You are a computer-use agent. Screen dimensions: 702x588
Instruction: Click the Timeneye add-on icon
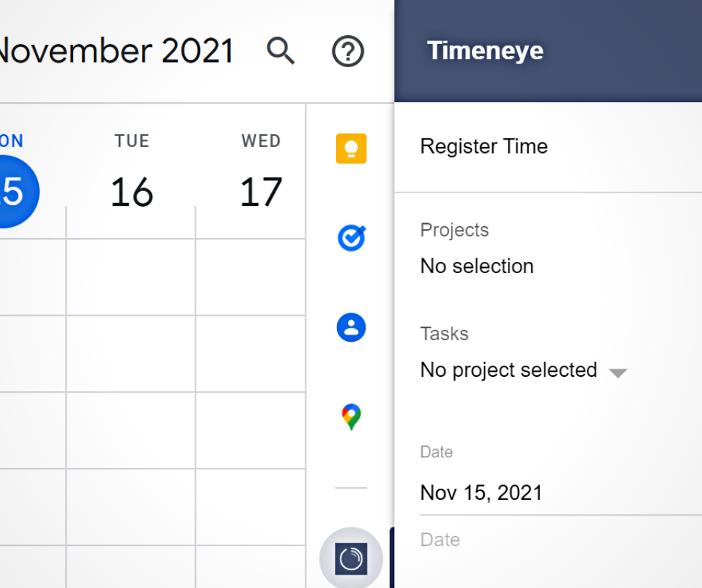(352, 559)
